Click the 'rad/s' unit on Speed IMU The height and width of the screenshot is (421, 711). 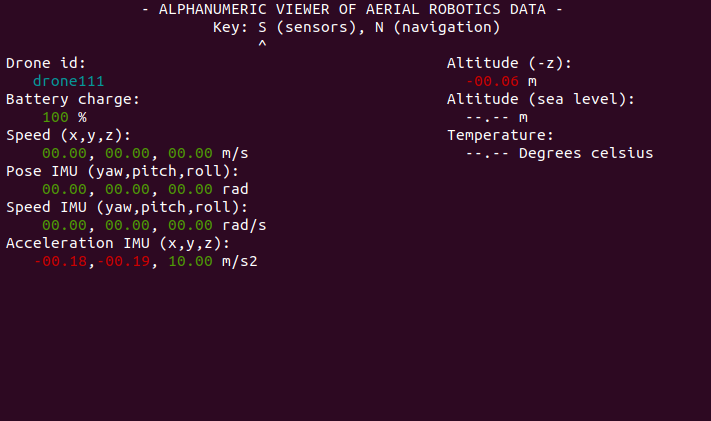(244, 225)
